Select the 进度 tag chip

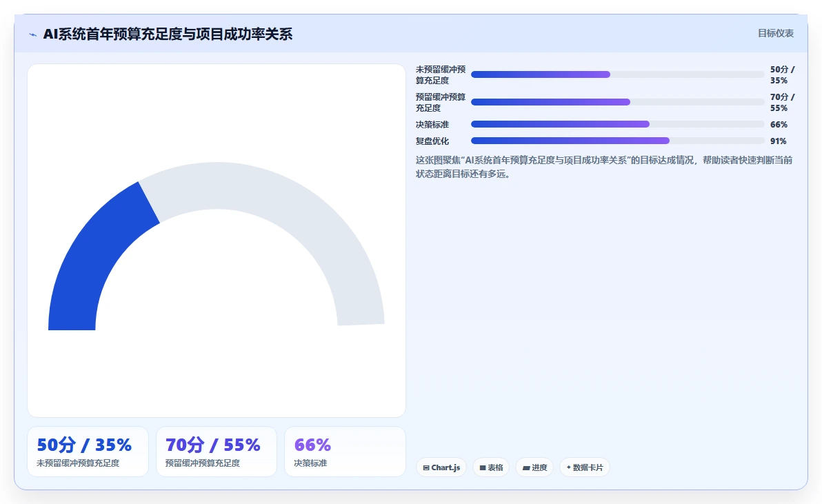(x=534, y=467)
